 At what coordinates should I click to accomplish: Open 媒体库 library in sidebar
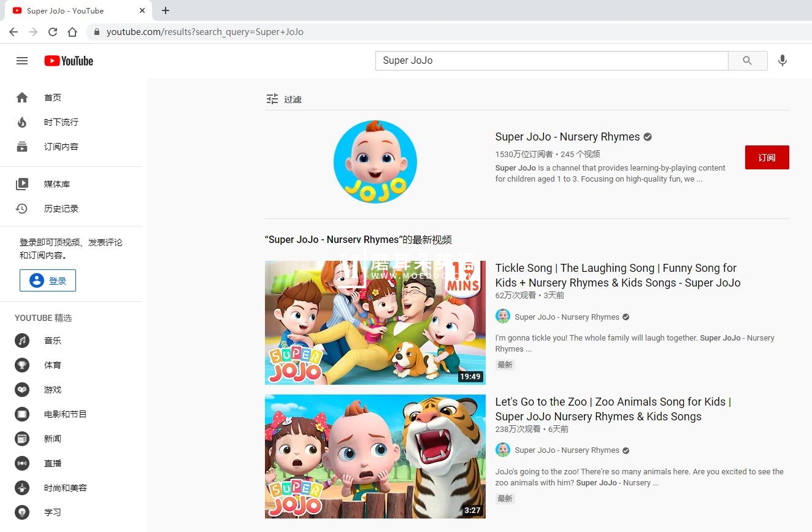[x=56, y=184]
